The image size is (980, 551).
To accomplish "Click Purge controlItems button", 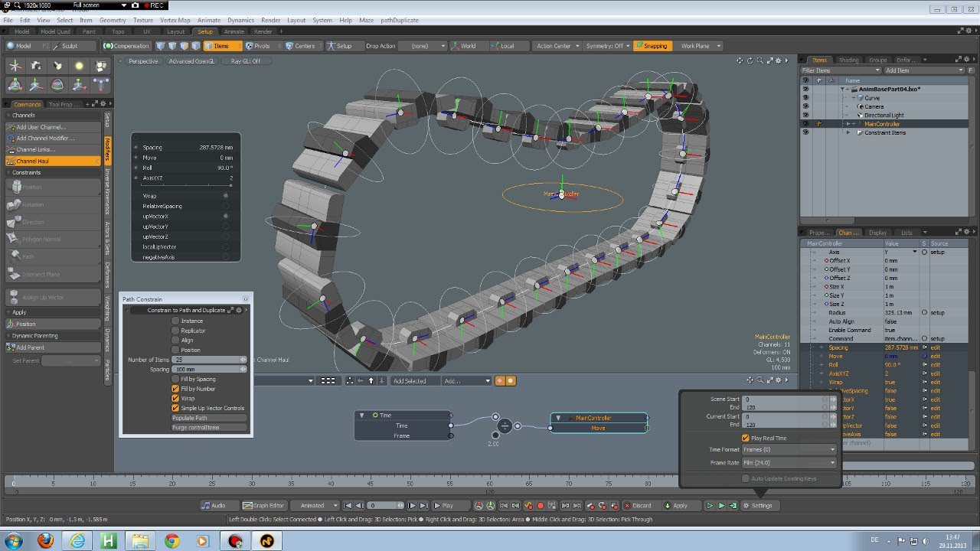I will pos(209,428).
